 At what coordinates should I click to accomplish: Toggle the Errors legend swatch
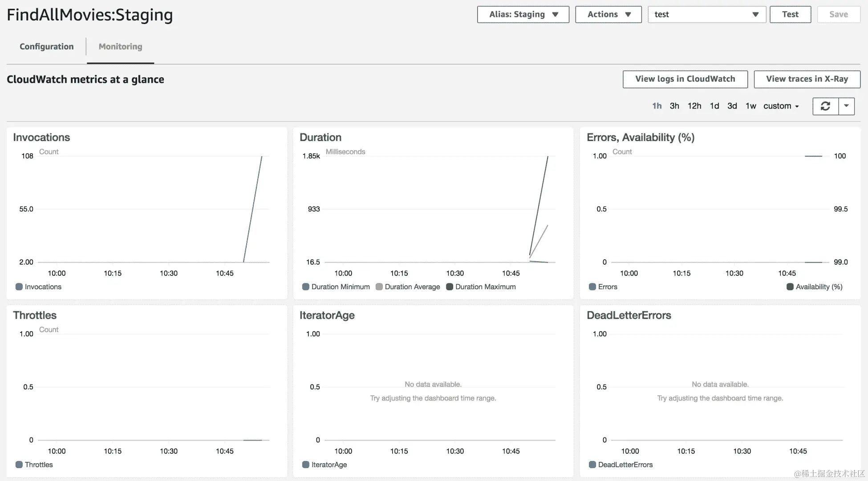coord(592,287)
